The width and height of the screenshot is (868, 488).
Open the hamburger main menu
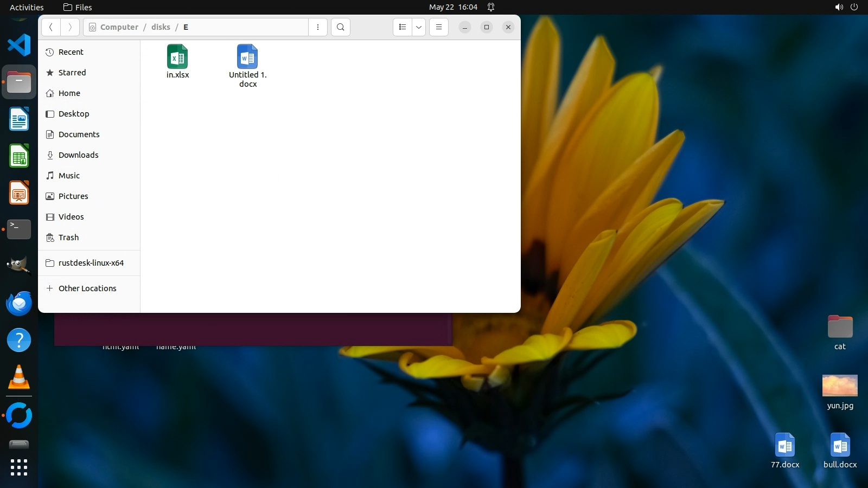[x=439, y=27]
